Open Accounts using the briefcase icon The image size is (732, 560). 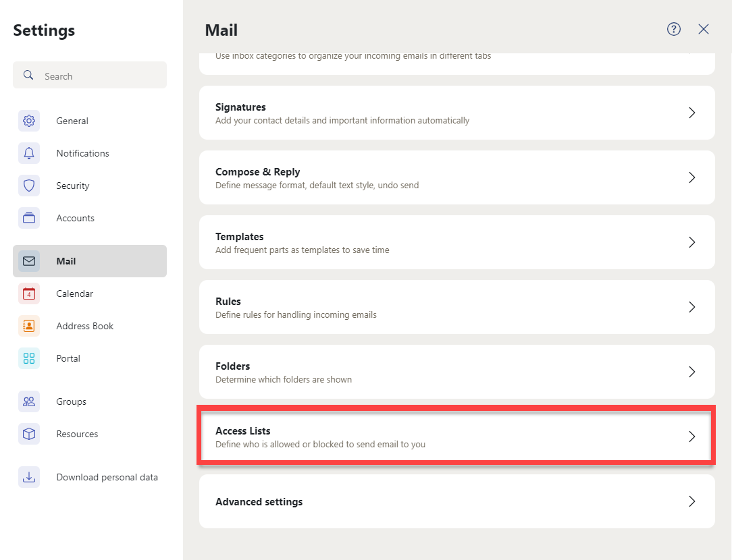(29, 218)
